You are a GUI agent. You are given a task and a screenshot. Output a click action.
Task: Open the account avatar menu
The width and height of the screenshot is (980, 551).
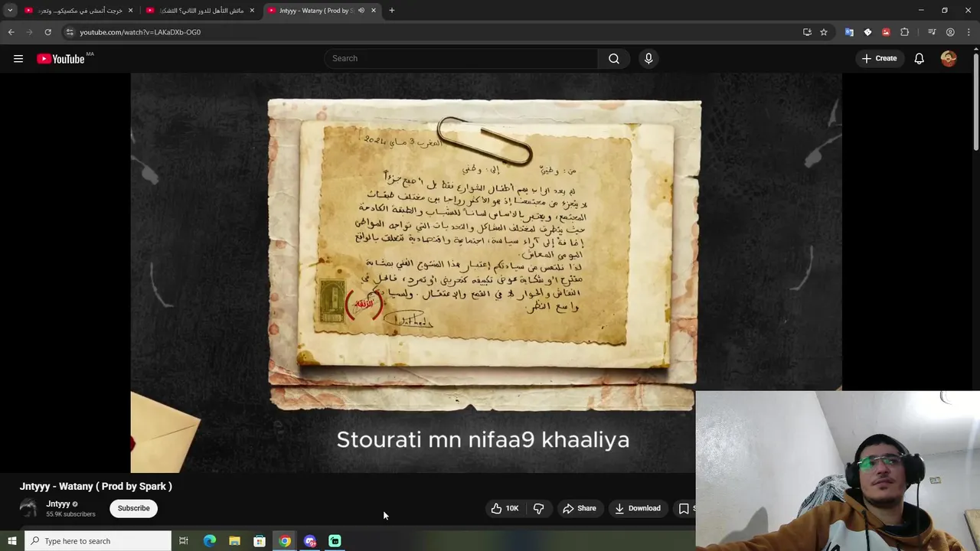coord(949,59)
